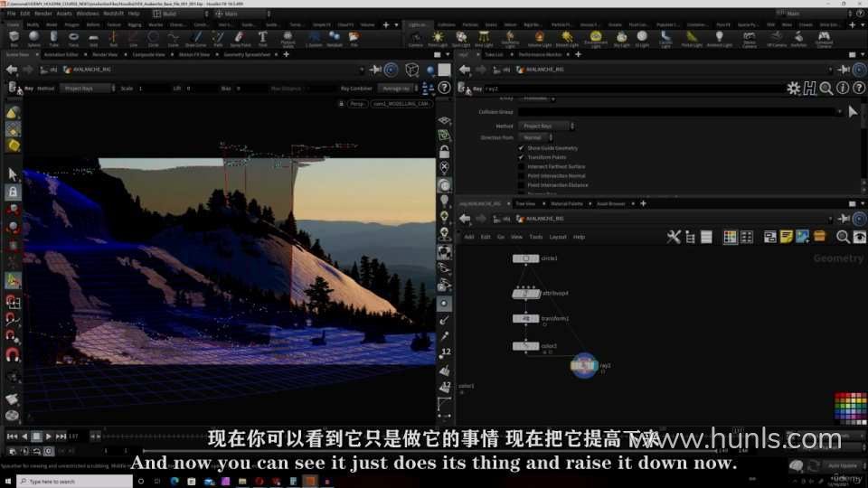Click parameter search magnifier icon
This screenshot has width=868, height=488.
pyautogui.click(x=826, y=88)
